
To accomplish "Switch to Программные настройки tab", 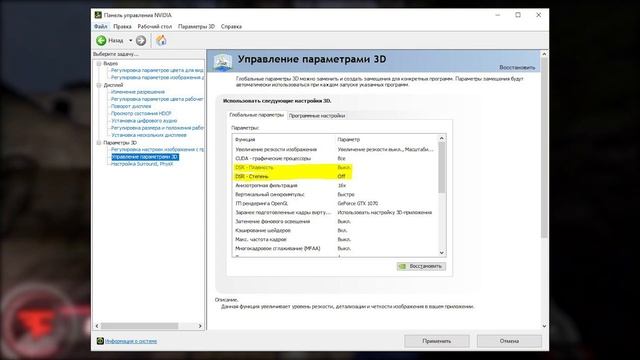I will pos(317,116).
